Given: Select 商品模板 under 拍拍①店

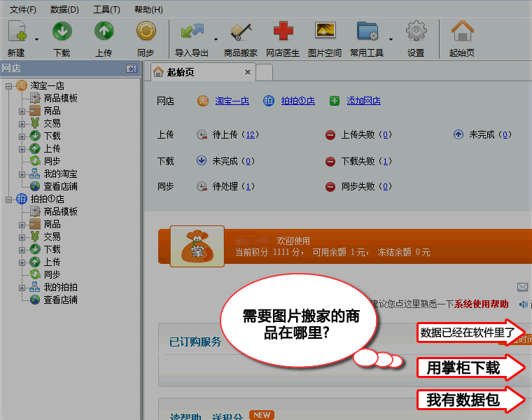Looking at the screenshot, I should pos(60,211).
